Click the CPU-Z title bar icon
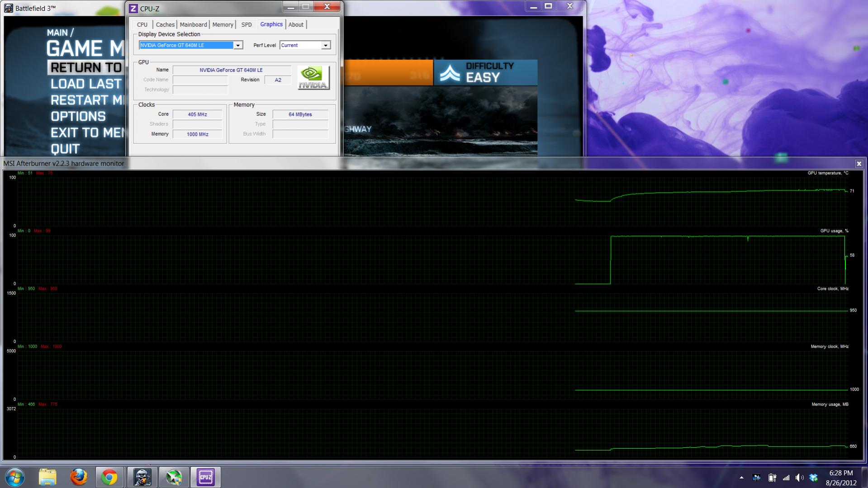This screenshot has width=868, height=488. [x=133, y=9]
